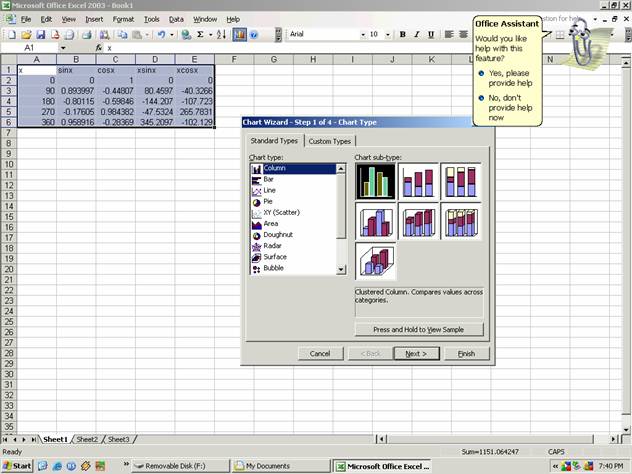Click the Finish button

[x=466, y=353]
